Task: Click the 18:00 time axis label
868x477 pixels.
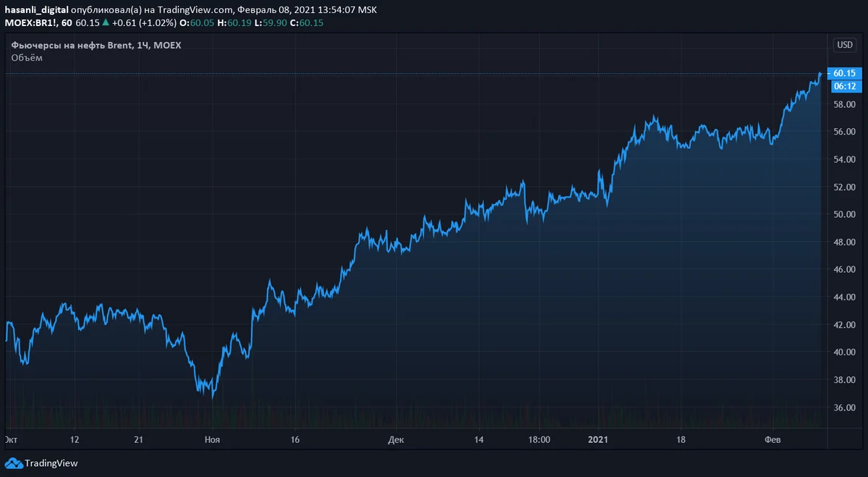Action: click(x=539, y=439)
